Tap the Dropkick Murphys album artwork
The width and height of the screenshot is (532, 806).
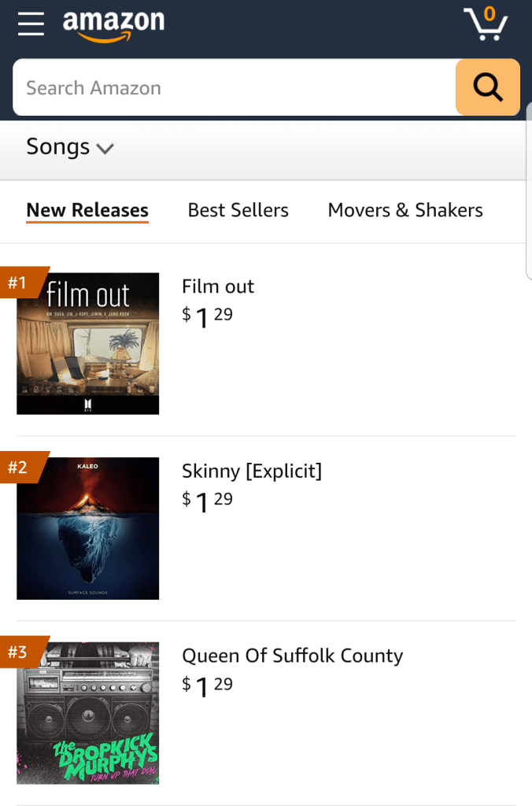click(88, 713)
